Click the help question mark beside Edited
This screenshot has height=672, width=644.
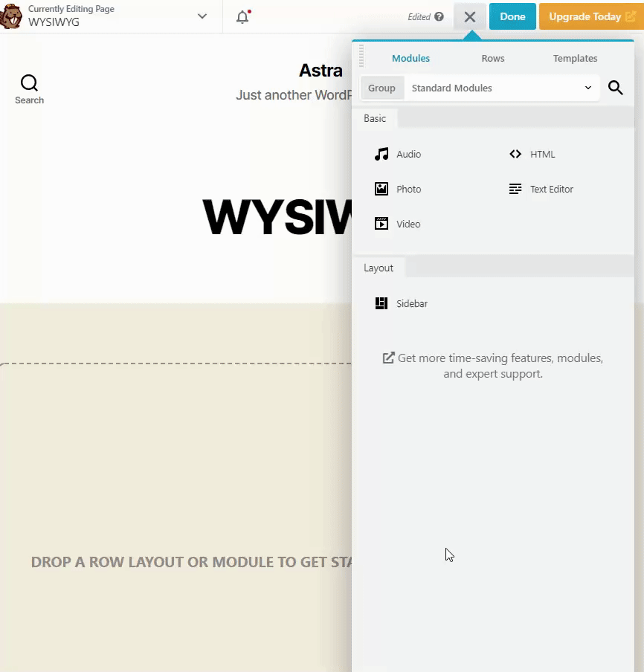[x=439, y=16]
